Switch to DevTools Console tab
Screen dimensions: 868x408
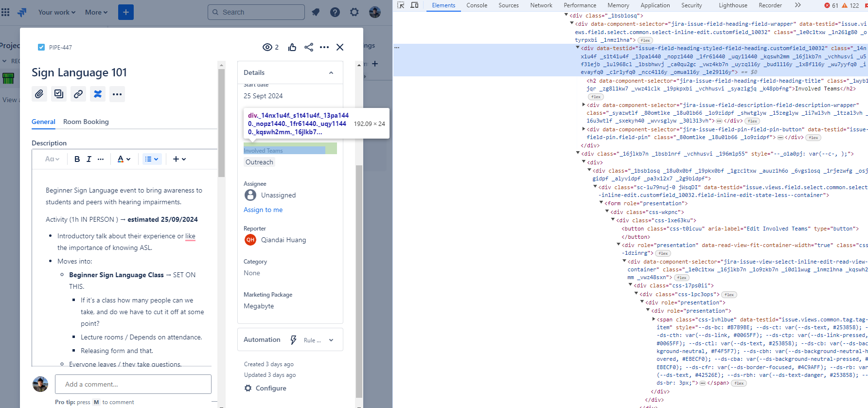(x=477, y=5)
